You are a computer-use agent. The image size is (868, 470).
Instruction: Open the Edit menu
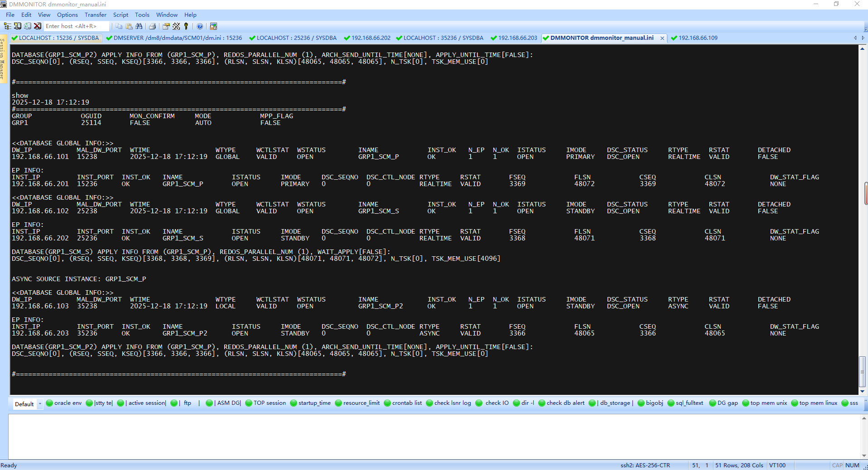(26, 15)
